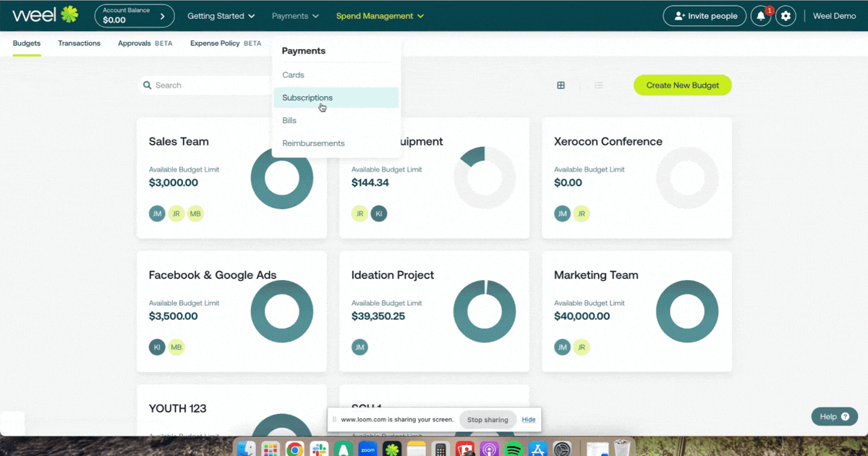Viewport: 868px width, 456px height.
Task: Open the notifications bell
Action: [760, 15]
